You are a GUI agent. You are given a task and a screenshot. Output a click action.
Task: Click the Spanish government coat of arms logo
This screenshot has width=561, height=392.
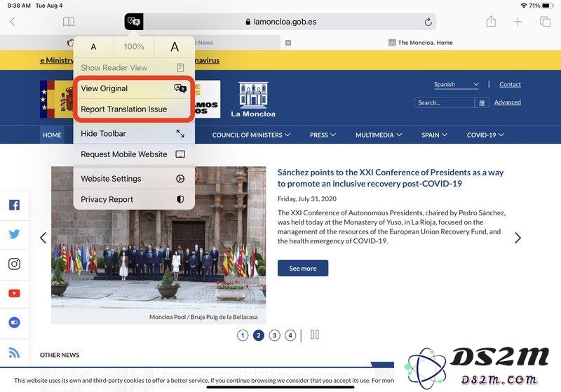57,99
